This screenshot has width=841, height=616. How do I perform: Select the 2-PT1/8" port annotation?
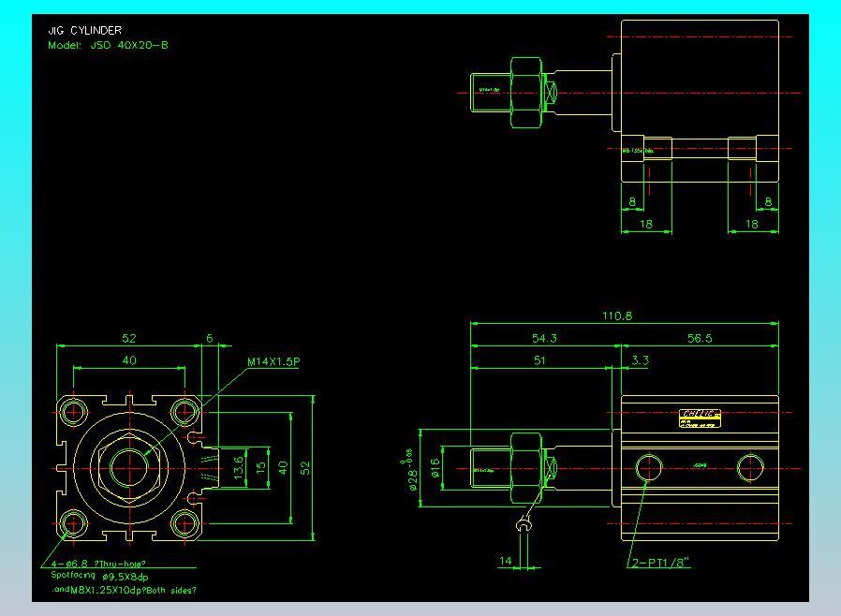pyautogui.click(x=661, y=563)
